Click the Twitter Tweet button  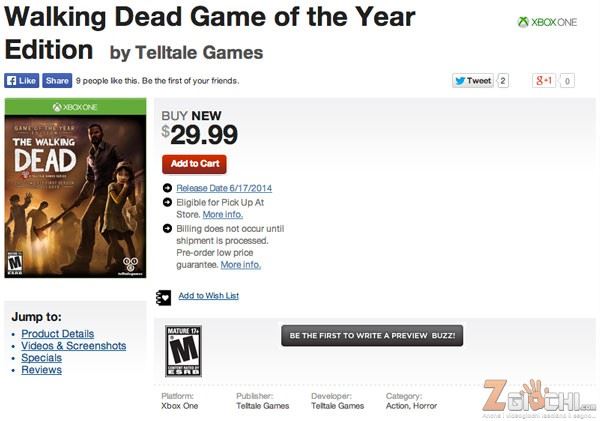473,80
